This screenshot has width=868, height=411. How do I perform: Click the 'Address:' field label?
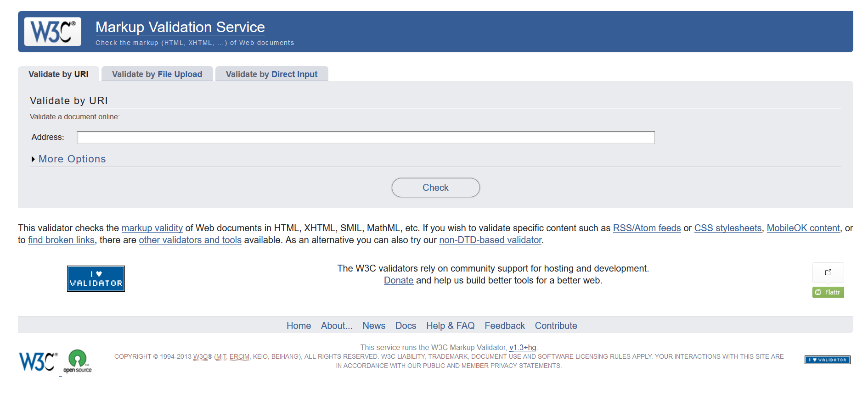tap(48, 137)
